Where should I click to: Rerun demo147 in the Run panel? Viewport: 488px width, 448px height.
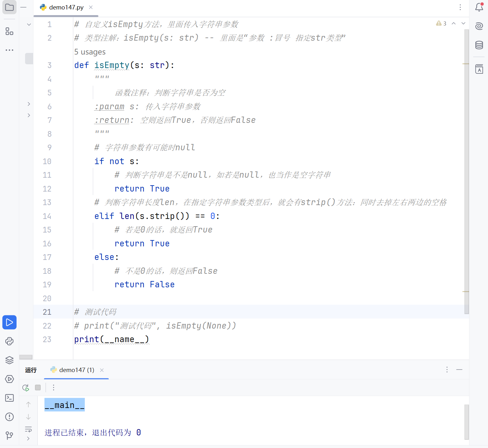[26, 388]
